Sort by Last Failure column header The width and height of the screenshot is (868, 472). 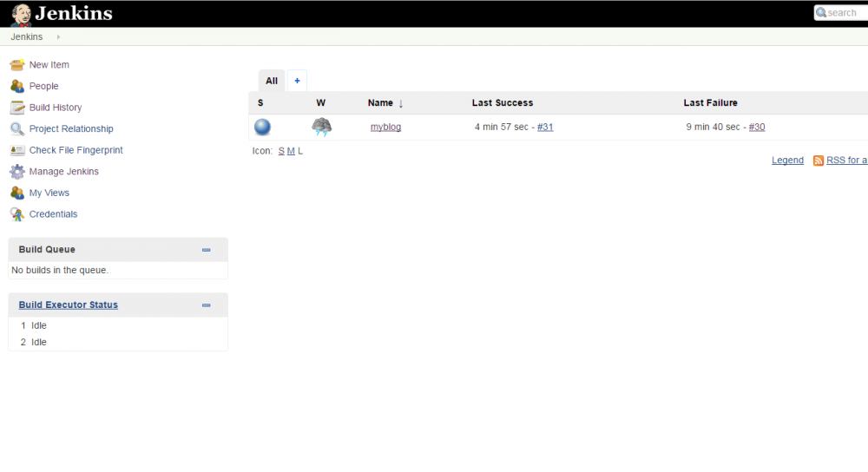(710, 103)
